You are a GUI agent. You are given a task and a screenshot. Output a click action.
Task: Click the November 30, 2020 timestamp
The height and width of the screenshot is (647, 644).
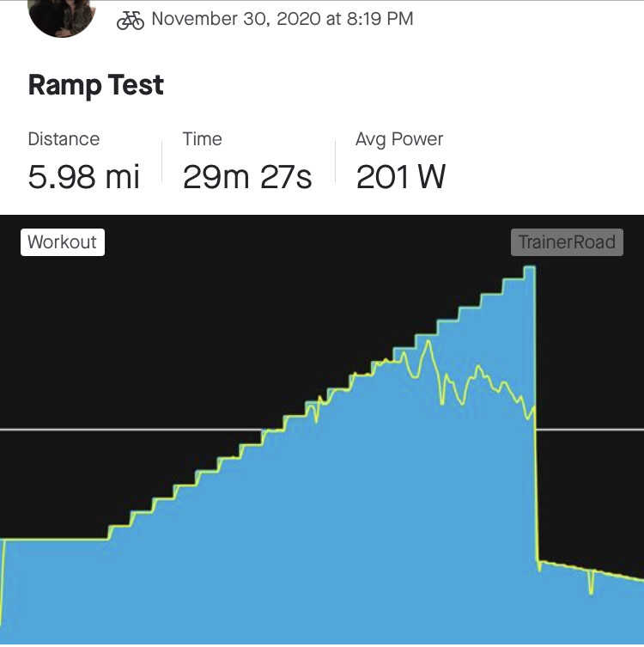(282, 19)
